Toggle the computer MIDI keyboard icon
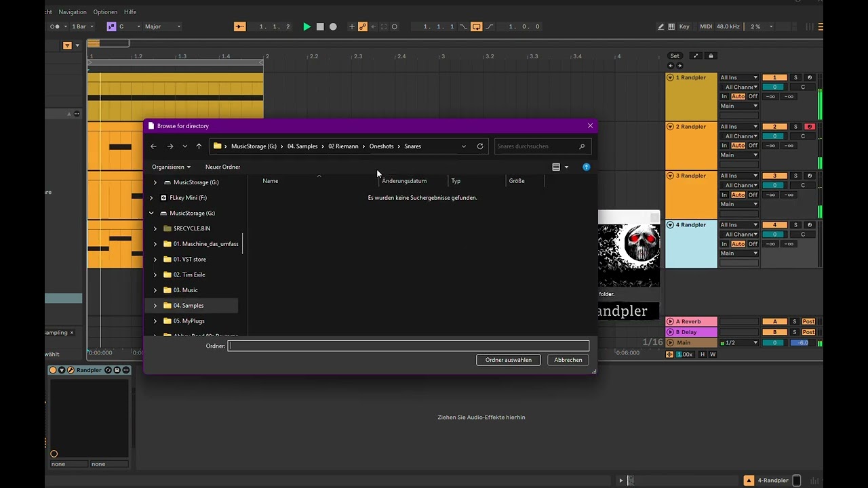The image size is (868, 488). coord(671,26)
